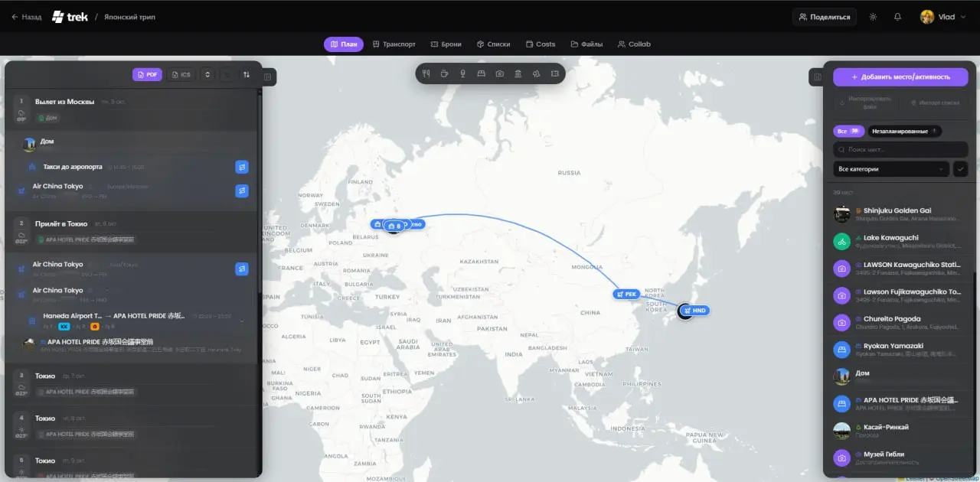Click the Shinjuku Golden Gai thumbnail
The height and width of the screenshot is (482, 980).
(x=842, y=214)
